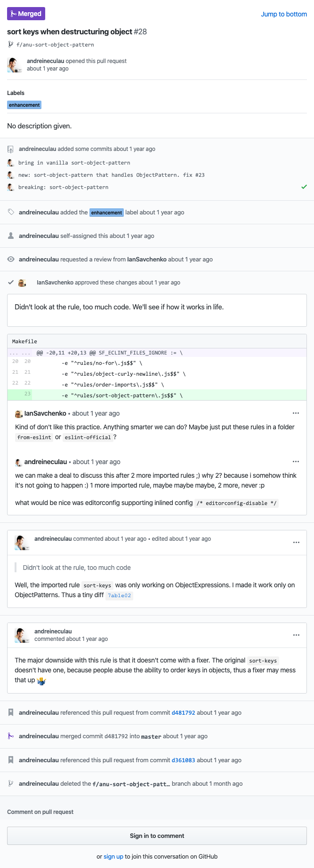This screenshot has height=868, width=314.
Task: Click the person icon next to self-assigned
Action: click(x=11, y=236)
